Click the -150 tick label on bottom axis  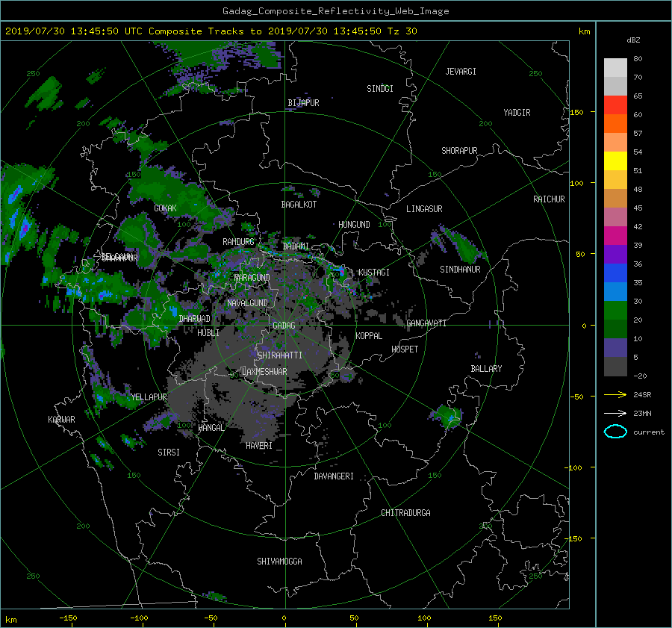[68, 618]
